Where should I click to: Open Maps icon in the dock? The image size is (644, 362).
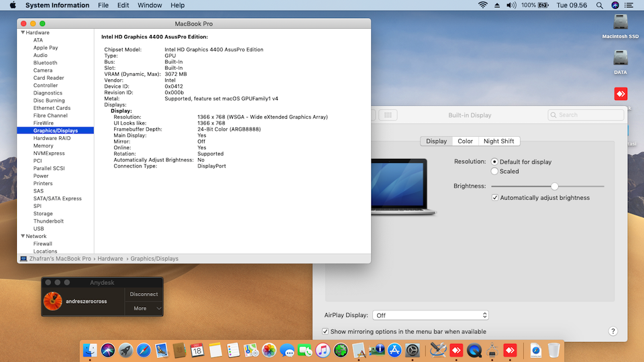coord(251,351)
